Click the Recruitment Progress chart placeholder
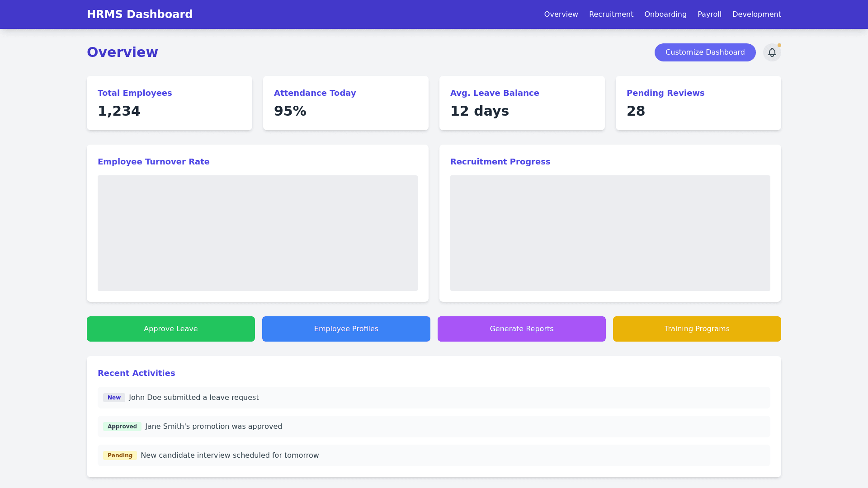 pyautogui.click(x=610, y=233)
